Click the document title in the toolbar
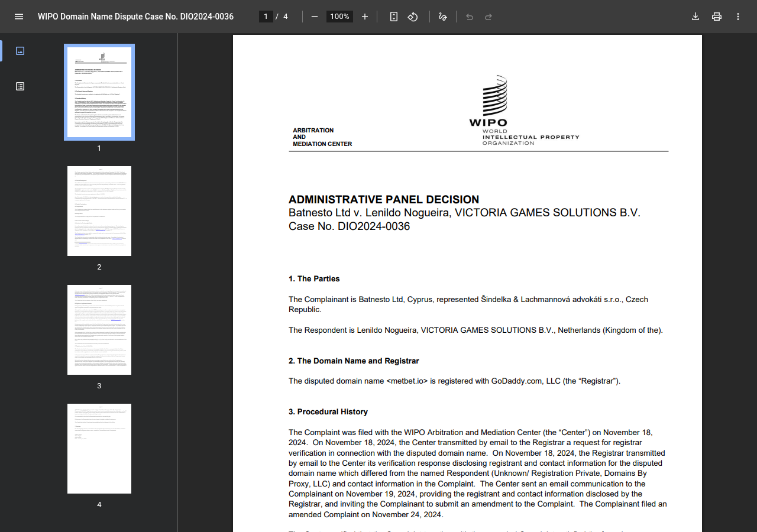This screenshot has height=532, width=757. click(135, 17)
